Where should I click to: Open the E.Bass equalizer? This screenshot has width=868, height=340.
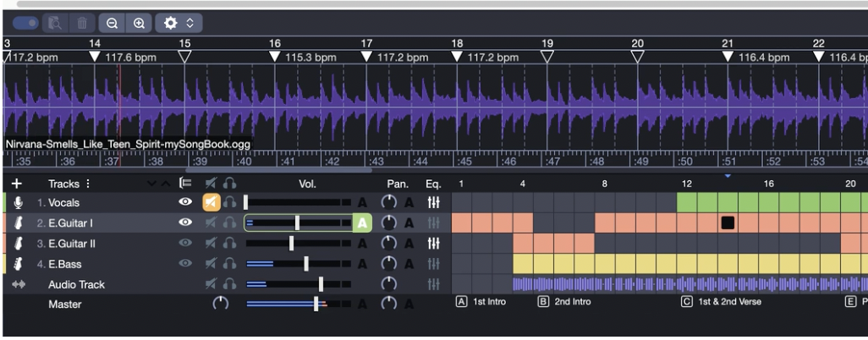[x=434, y=264]
